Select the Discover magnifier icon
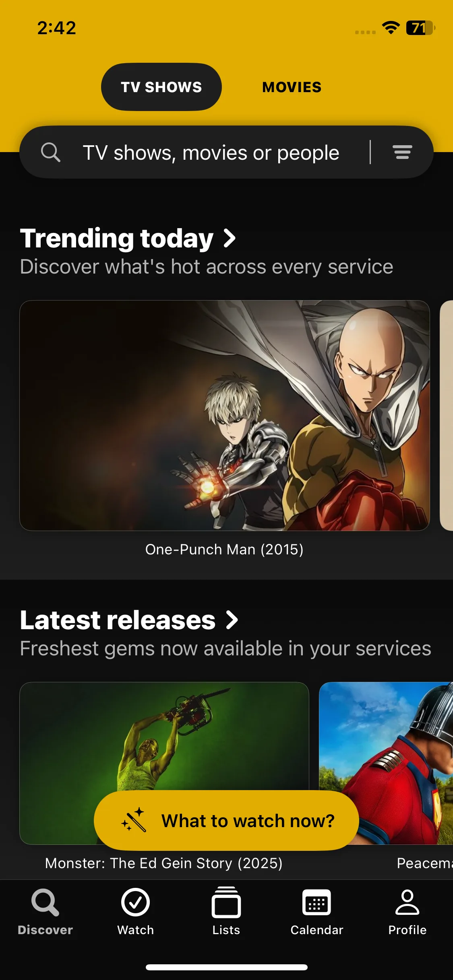The image size is (453, 980). (45, 902)
